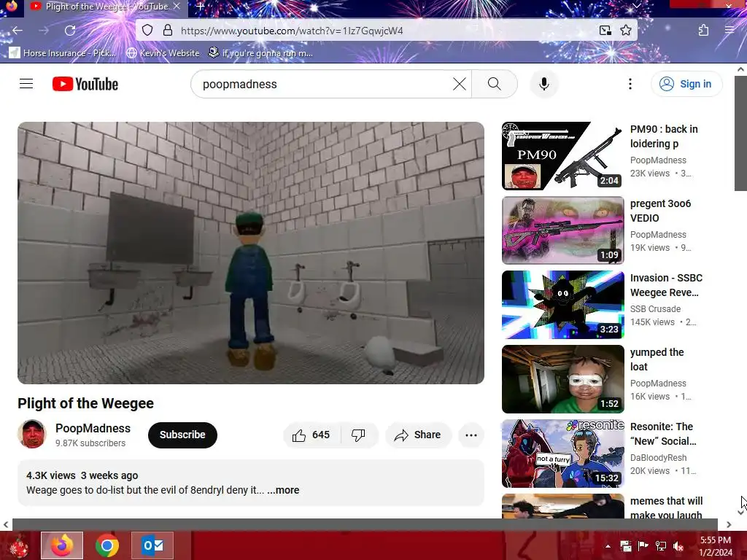Open PoopMadness channel avatar
The height and width of the screenshot is (560, 747).
click(32, 435)
